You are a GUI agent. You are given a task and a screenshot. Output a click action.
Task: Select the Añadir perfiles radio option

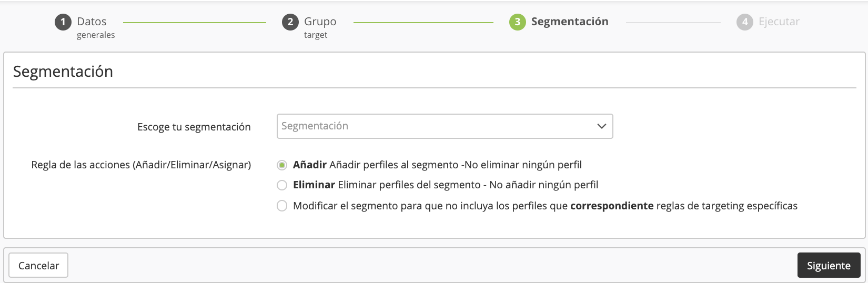click(282, 165)
